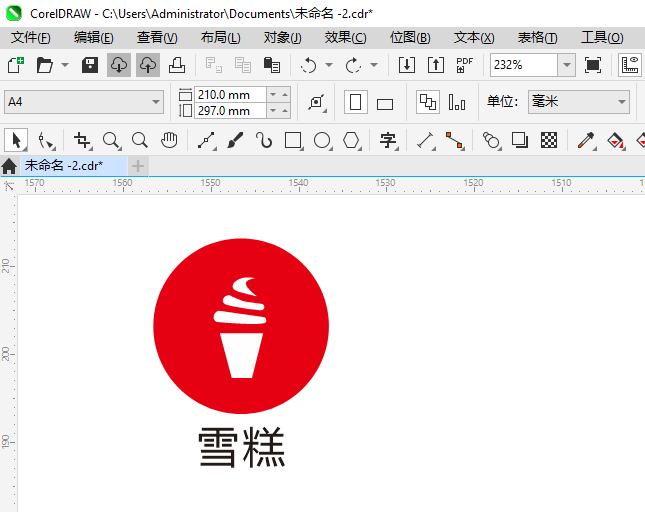The image size is (645, 512).
Task: Publish to PDF
Action: [464, 65]
